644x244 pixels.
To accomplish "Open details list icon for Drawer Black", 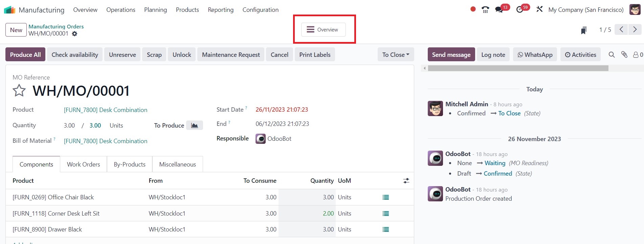I will pyautogui.click(x=385, y=229).
